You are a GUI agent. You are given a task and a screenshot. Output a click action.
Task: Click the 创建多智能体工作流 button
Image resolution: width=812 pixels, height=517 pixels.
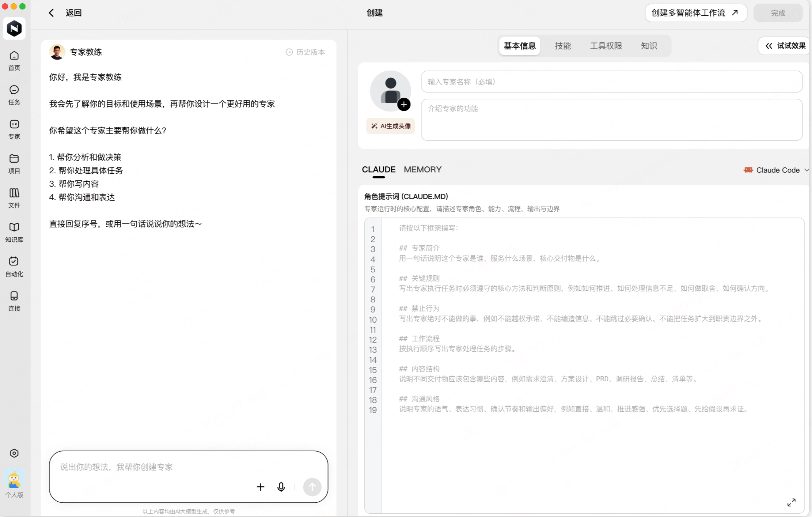696,13
